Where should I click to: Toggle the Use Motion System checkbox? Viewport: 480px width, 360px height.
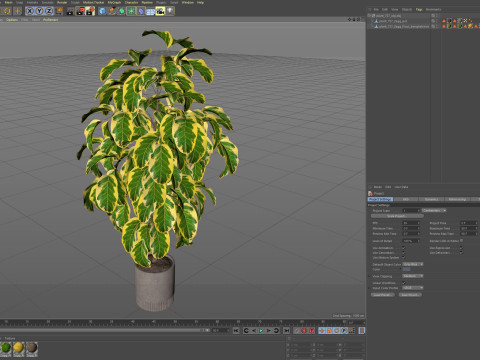tap(403, 257)
